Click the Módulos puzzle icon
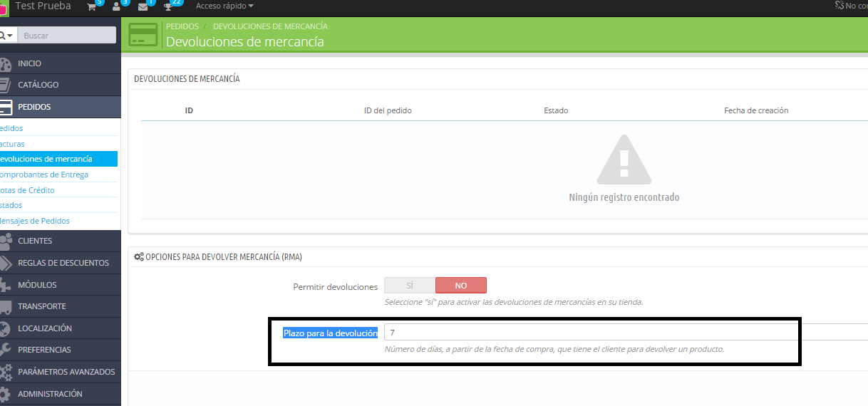The image size is (868, 406). point(6,285)
